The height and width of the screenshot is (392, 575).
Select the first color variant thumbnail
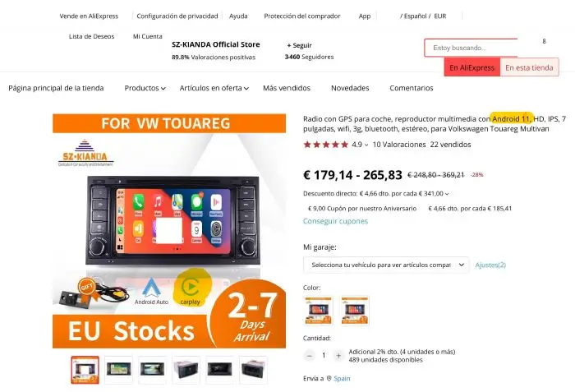coord(319,311)
